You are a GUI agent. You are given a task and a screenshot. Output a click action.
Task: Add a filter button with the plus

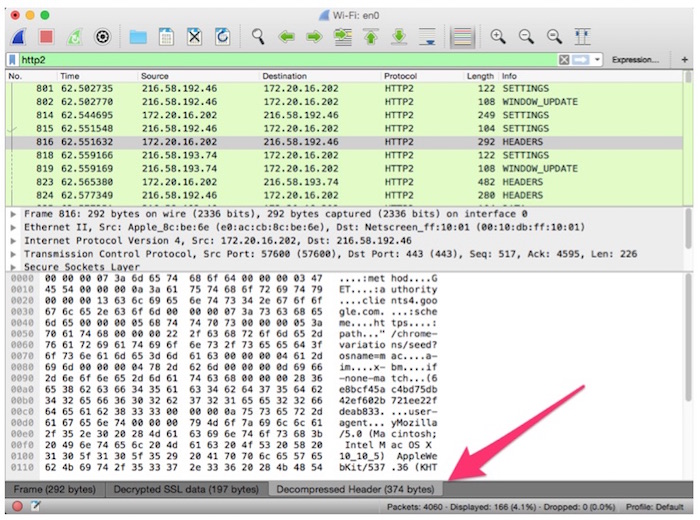pos(684,60)
